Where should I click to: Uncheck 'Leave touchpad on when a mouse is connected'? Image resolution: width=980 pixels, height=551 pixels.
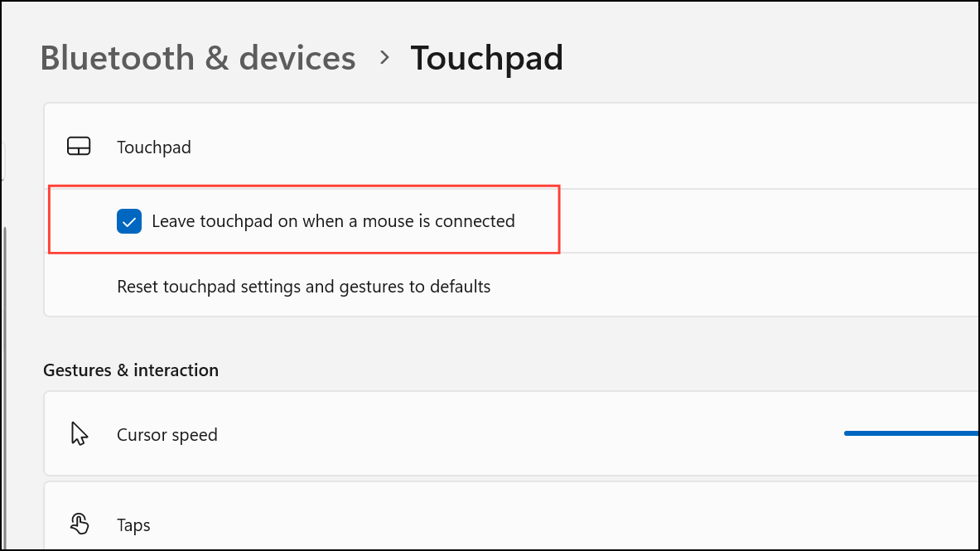[129, 221]
